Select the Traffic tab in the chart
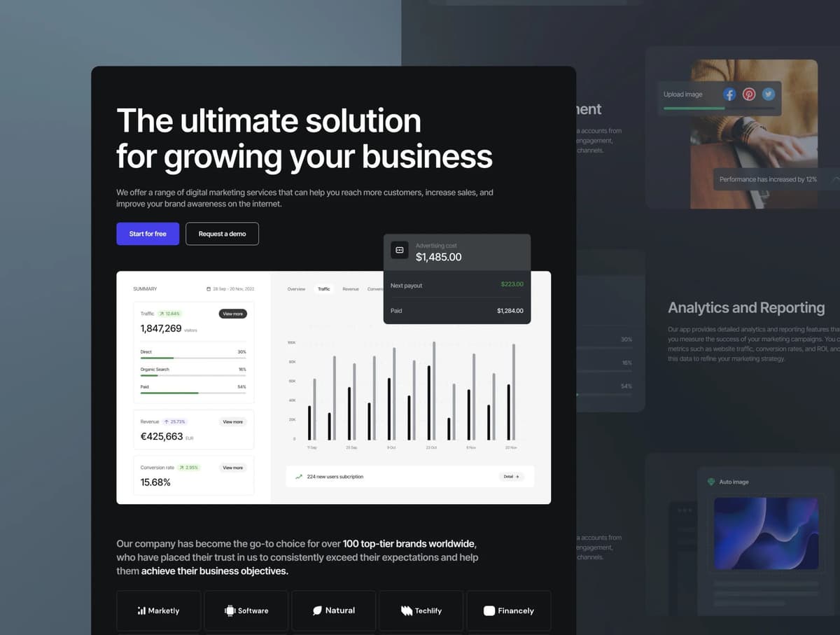 coord(324,289)
